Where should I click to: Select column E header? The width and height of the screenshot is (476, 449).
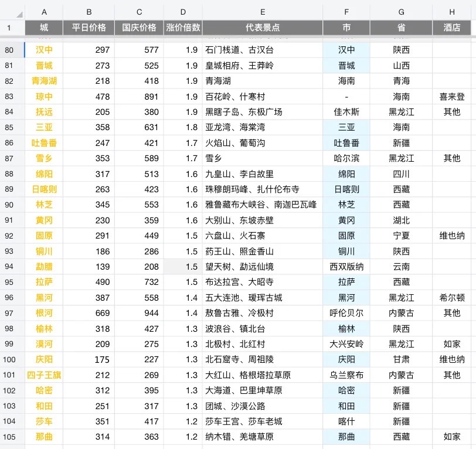[x=263, y=12]
